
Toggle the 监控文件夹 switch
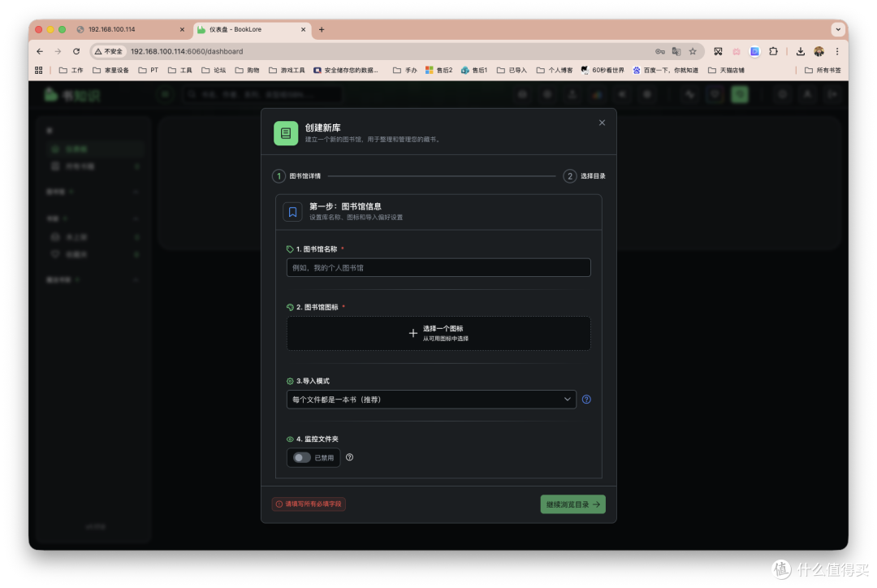302,457
